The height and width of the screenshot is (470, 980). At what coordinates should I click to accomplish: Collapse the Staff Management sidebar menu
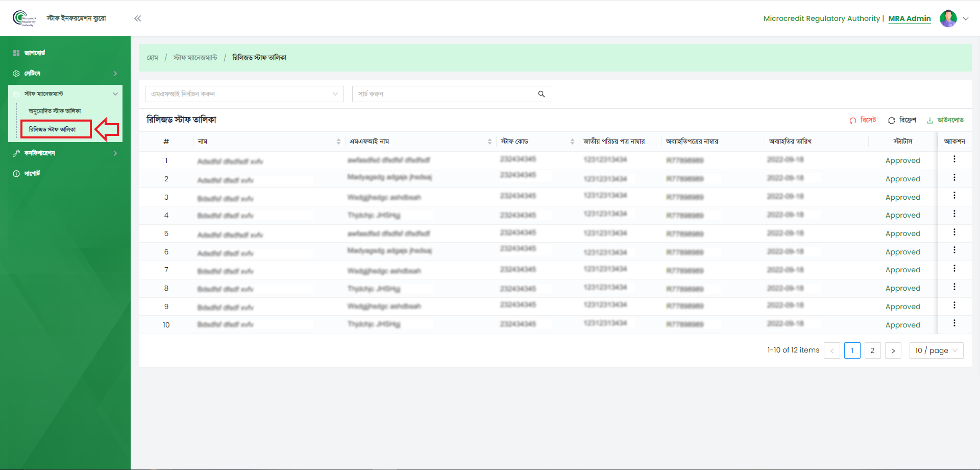point(65,94)
